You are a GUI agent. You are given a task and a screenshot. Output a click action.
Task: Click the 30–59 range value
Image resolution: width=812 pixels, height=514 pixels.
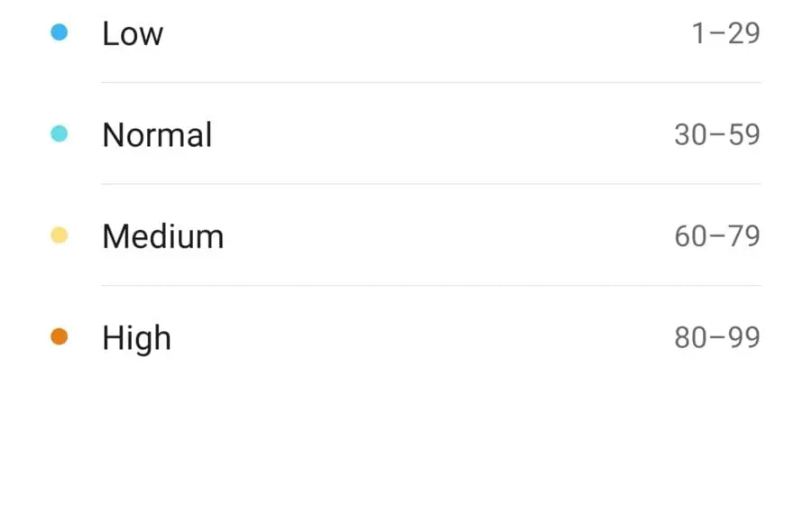click(717, 135)
